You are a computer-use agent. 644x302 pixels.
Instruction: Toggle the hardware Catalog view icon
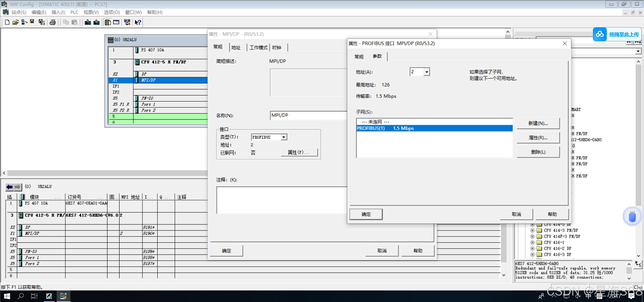point(108,22)
